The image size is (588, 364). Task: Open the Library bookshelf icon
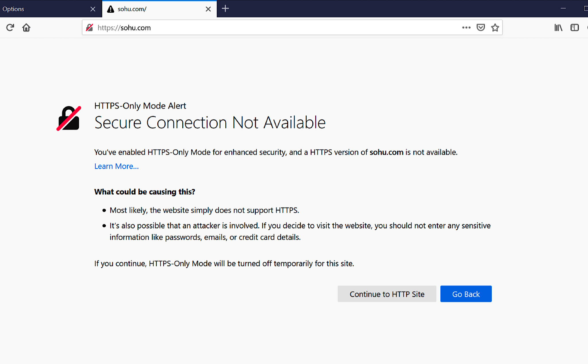558,28
